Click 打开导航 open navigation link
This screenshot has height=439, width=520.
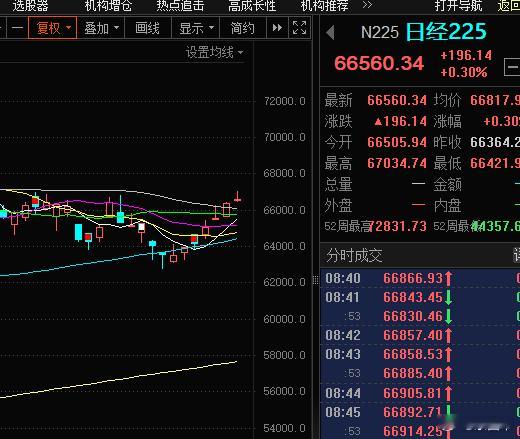(x=458, y=5)
